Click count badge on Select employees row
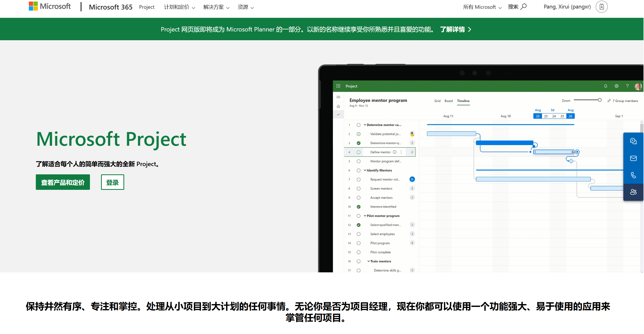644x334 pixels. [412, 234]
